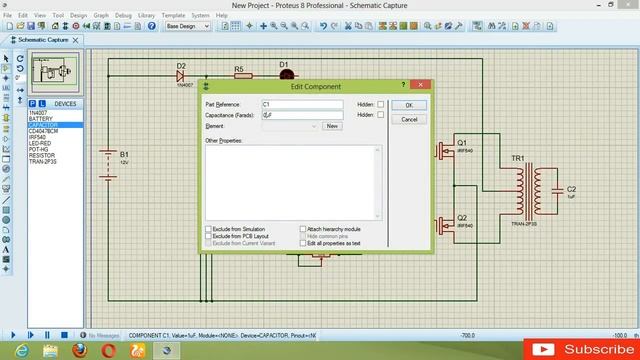Select the 2D Graphics Circle tool

(x=6, y=220)
